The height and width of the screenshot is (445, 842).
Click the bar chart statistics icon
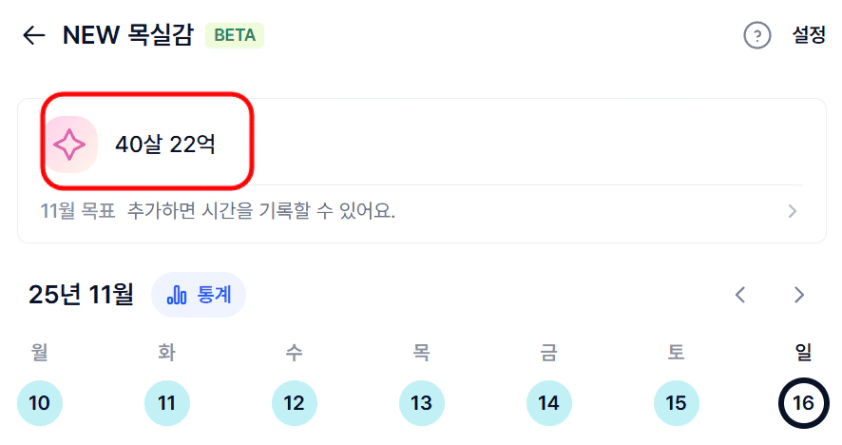pyautogui.click(x=177, y=295)
